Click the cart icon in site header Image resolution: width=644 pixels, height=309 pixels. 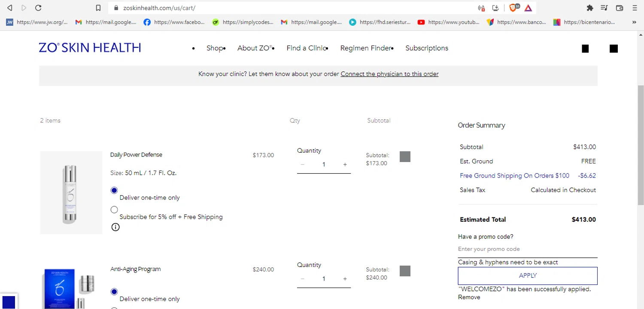614,49
